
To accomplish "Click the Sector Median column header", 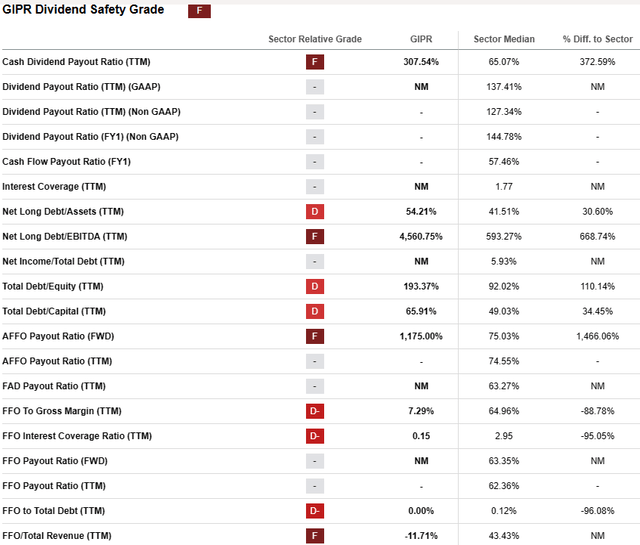I will point(504,39).
